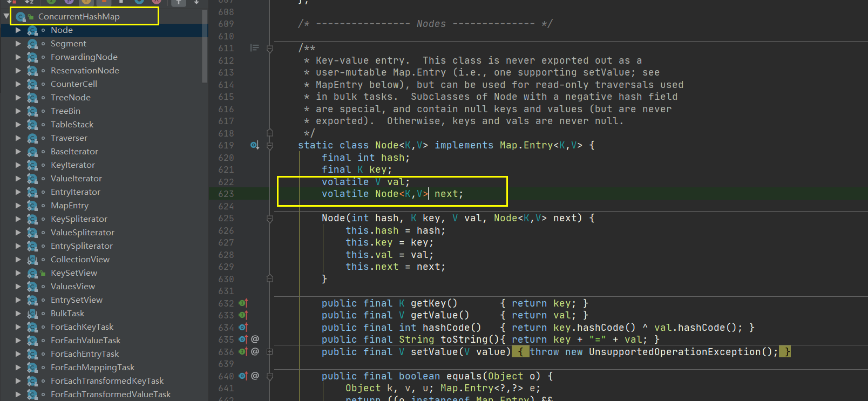Screen dimensions: 868x401
Task: Collapse the Node class fold on line 619
Action: pos(270,146)
